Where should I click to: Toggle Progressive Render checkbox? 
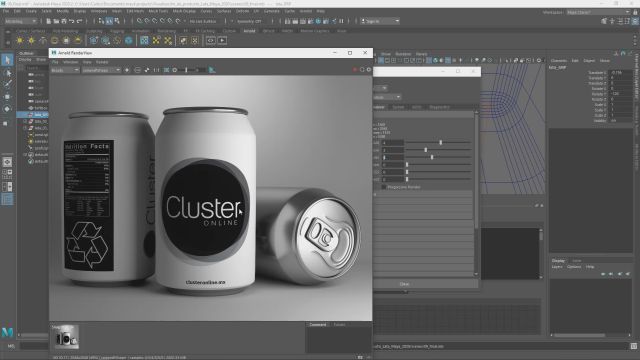384,187
